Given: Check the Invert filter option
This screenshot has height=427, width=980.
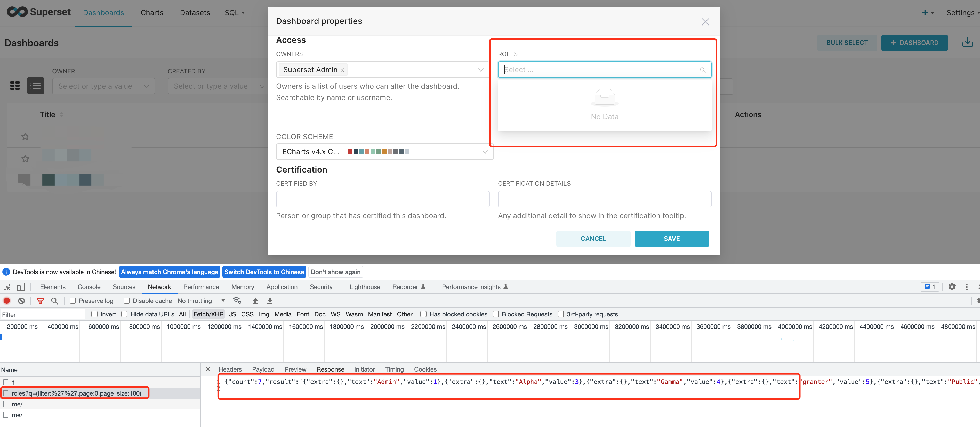Looking at the screenshot, I should (x=94, y=314).
